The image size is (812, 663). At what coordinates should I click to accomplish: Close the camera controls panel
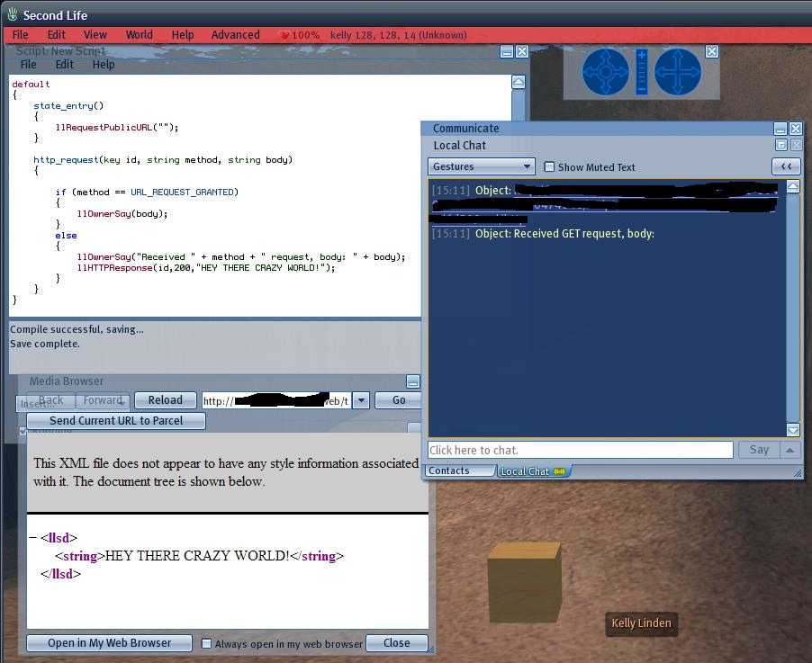712,51
